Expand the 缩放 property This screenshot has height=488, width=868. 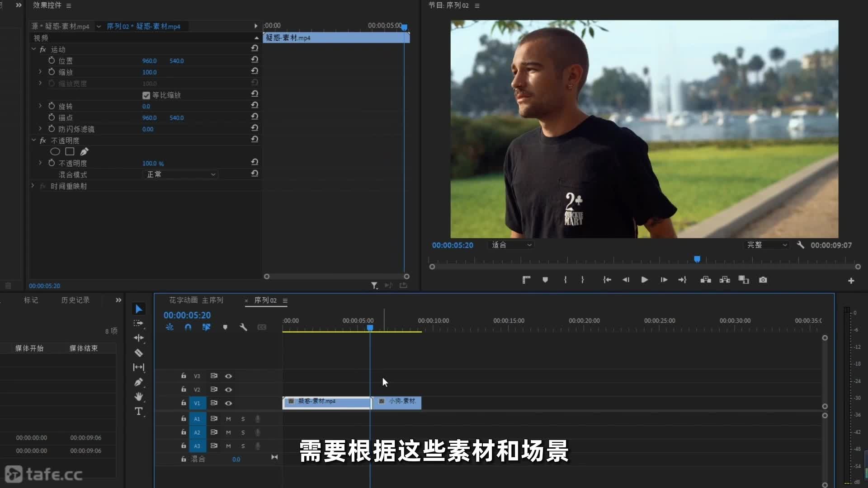(x=40, y=72)
